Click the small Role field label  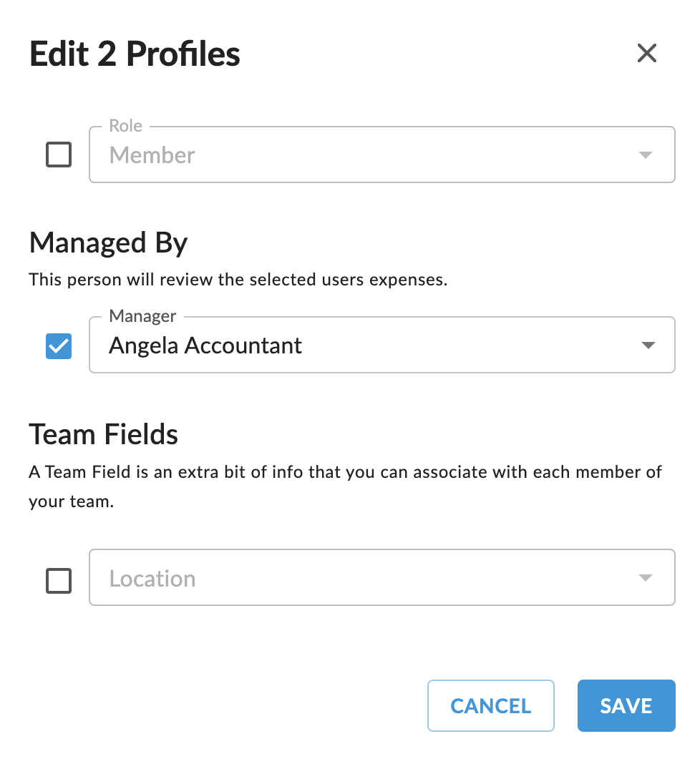tap(125, 126)
